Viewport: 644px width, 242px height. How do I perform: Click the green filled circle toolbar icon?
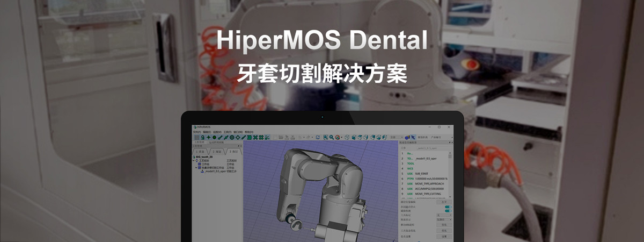(214, 138)
